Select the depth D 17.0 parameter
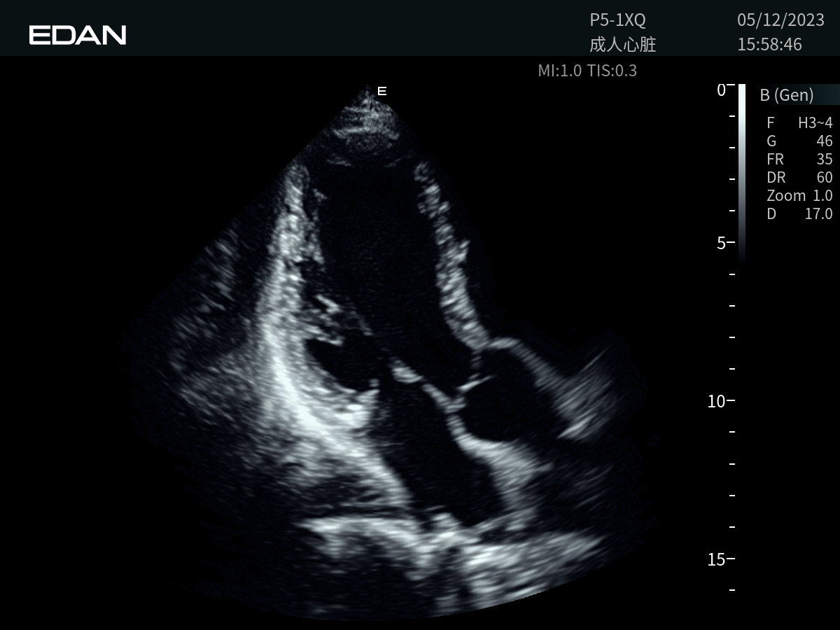The height and width of the screenshot is (630, 840). [799, 214]
